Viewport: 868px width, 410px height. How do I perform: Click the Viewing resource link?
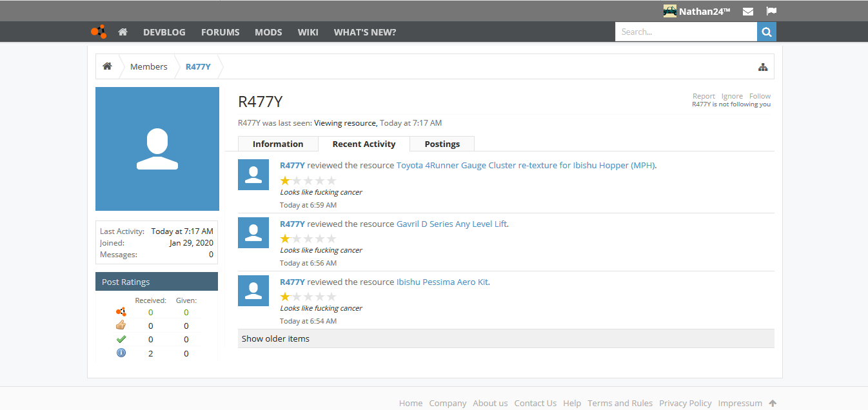(344, 122)
